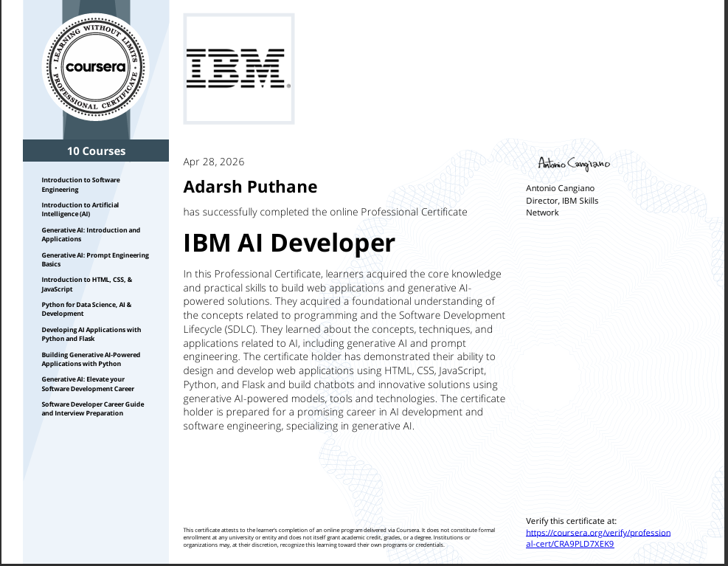Click 'Python for Data Science, AI & Development'

(86, 309)
